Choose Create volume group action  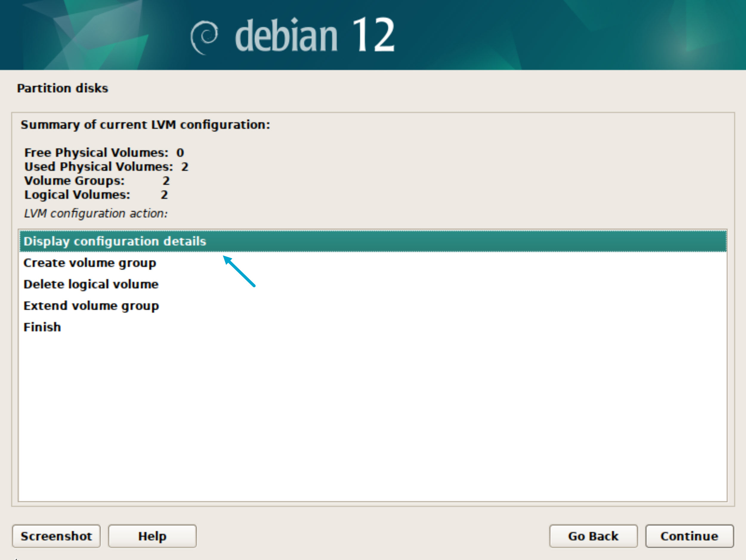(x=90, y=263)
